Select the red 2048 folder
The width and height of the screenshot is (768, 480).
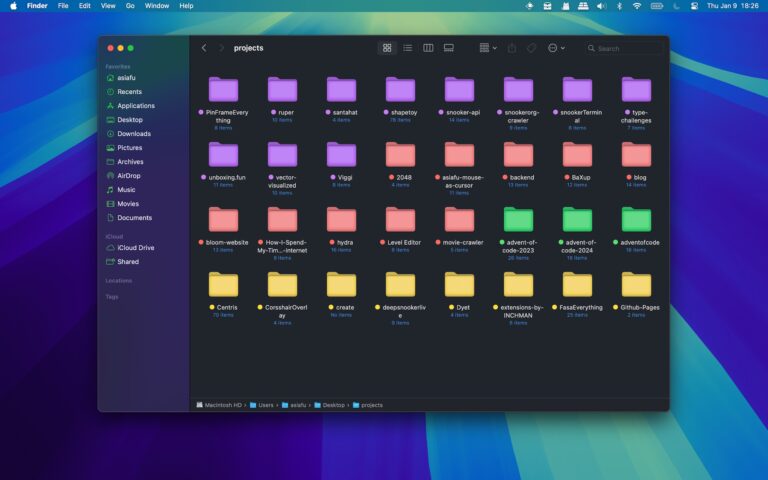click(x=400, y=155)
